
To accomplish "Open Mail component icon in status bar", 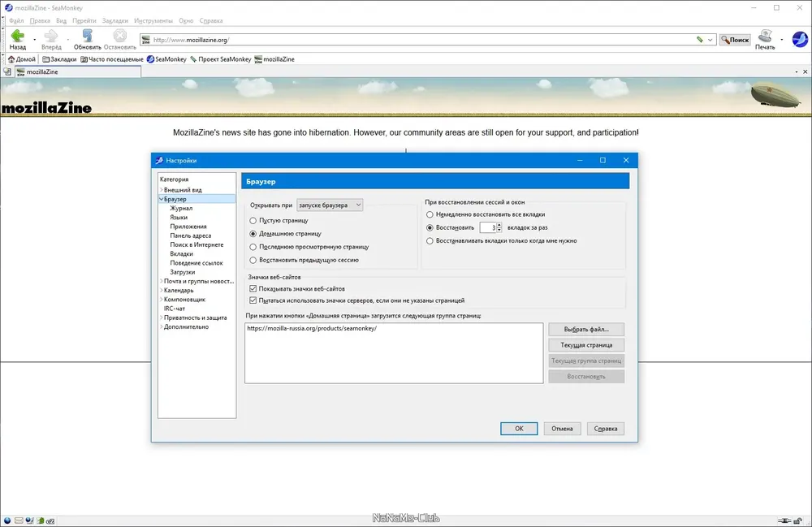I will click(x=19, y=521).
